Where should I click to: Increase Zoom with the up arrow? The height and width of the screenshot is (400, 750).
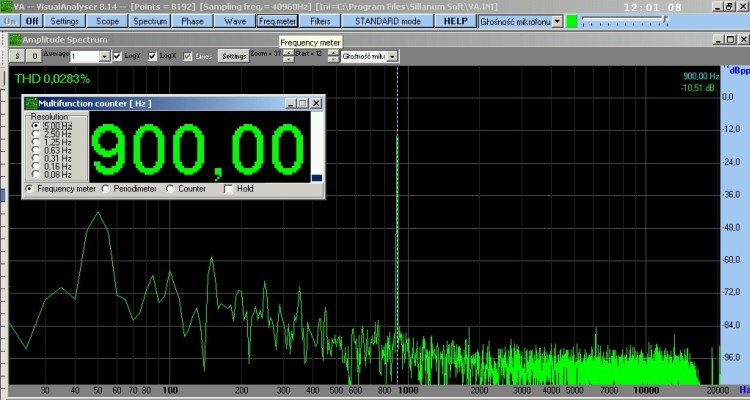(288, 53)
